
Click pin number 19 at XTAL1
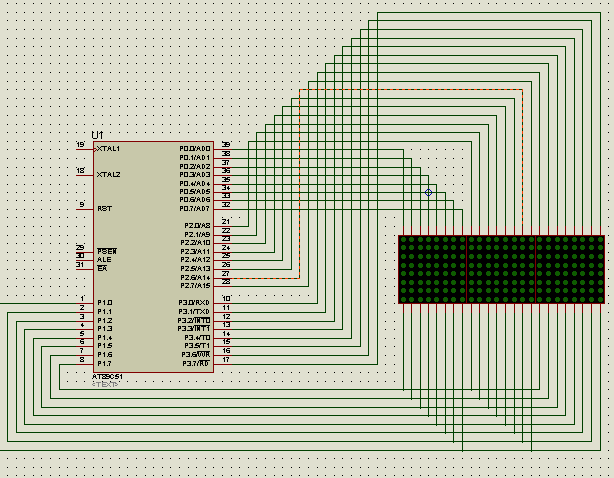(81, 145)
